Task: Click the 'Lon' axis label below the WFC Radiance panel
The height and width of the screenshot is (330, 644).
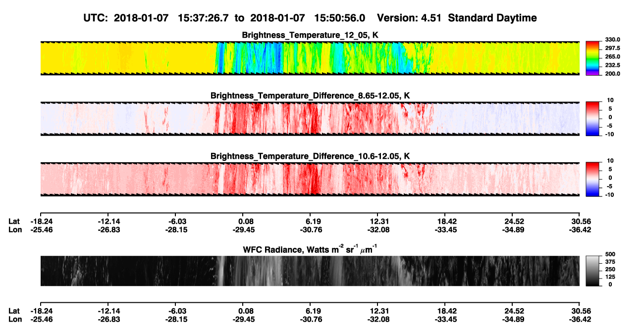Action: point(15,319)
